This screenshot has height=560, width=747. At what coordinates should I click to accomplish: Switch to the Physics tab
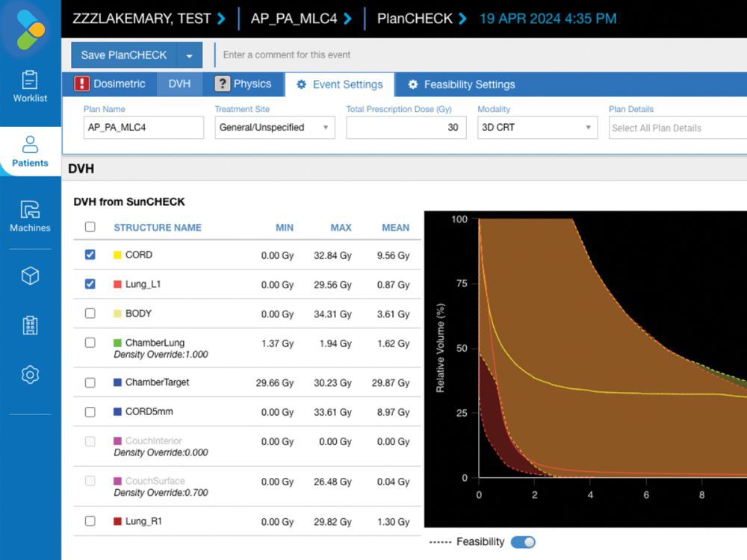click(x=244, y=84)
